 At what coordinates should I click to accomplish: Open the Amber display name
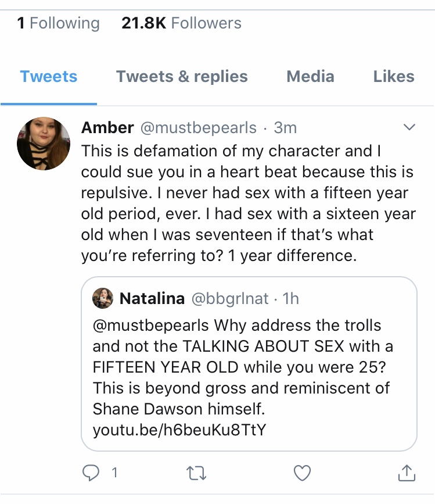(x=107, y=128)
